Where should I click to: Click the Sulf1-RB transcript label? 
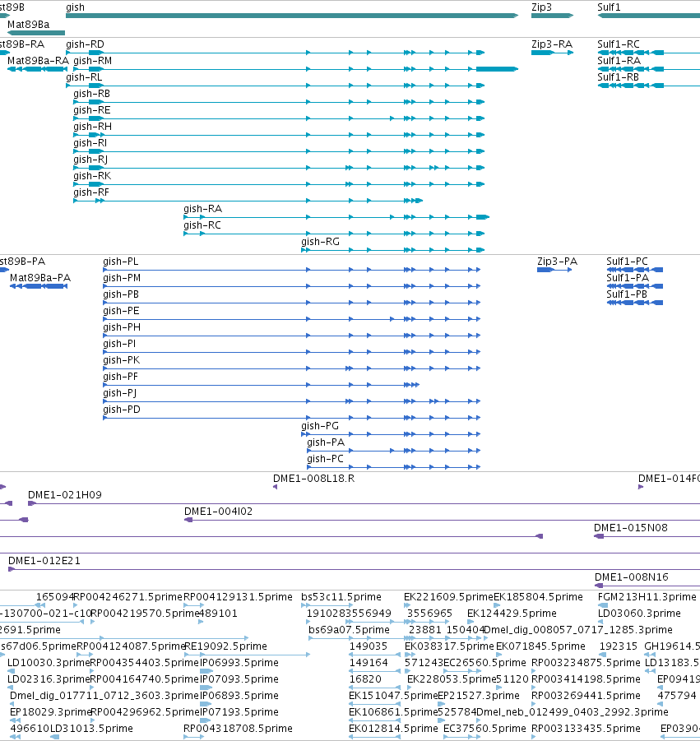click(619, 77)
